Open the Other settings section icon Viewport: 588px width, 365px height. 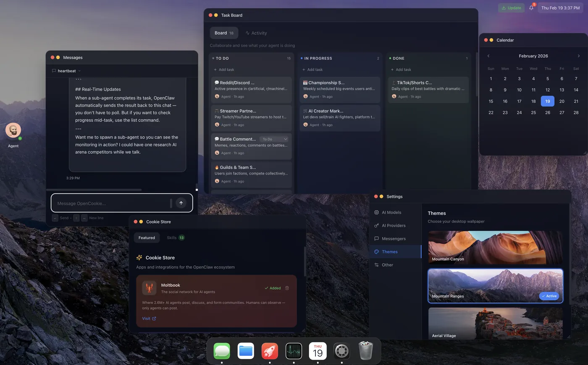pyautogui.click(x=377, y=264)
